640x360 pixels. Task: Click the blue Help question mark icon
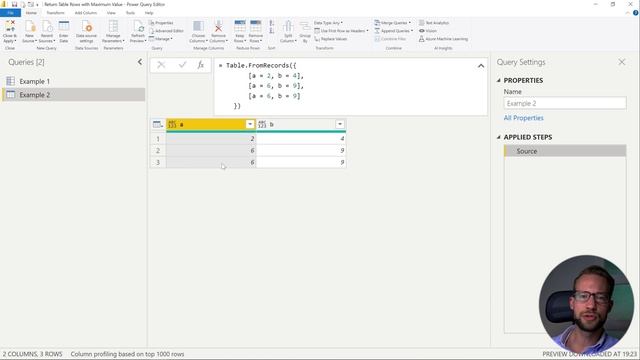(x=636, y=13)
